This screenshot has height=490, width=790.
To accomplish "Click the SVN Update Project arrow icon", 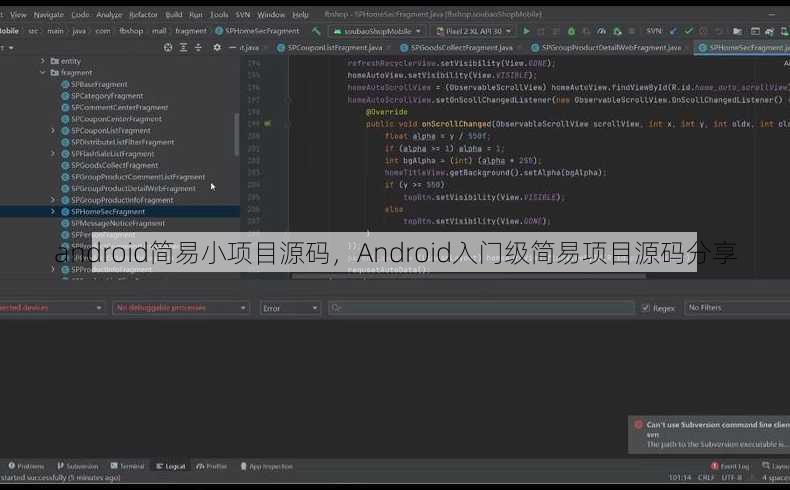I will (x=674, y=31).
